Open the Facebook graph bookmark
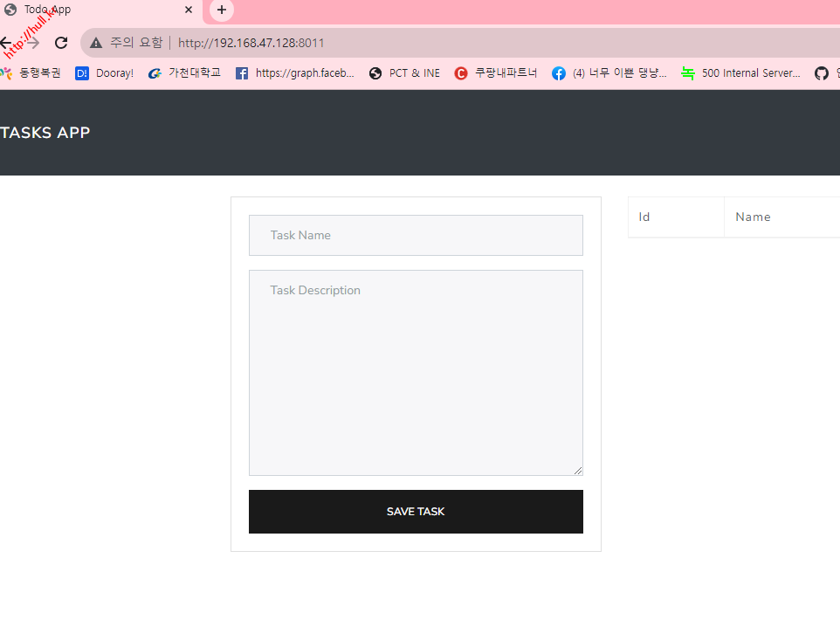This screenshot has height=620, width=840. tap(295, 73)
